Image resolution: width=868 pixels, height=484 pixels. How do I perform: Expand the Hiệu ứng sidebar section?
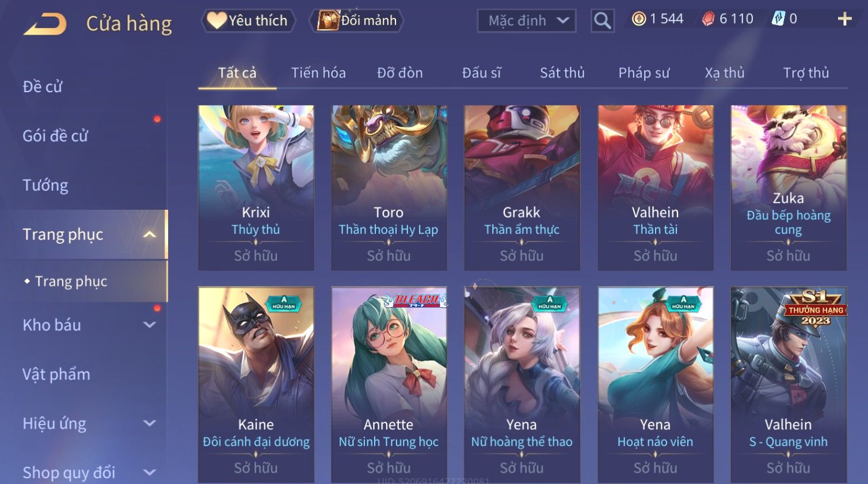click(x=149, y=423)
